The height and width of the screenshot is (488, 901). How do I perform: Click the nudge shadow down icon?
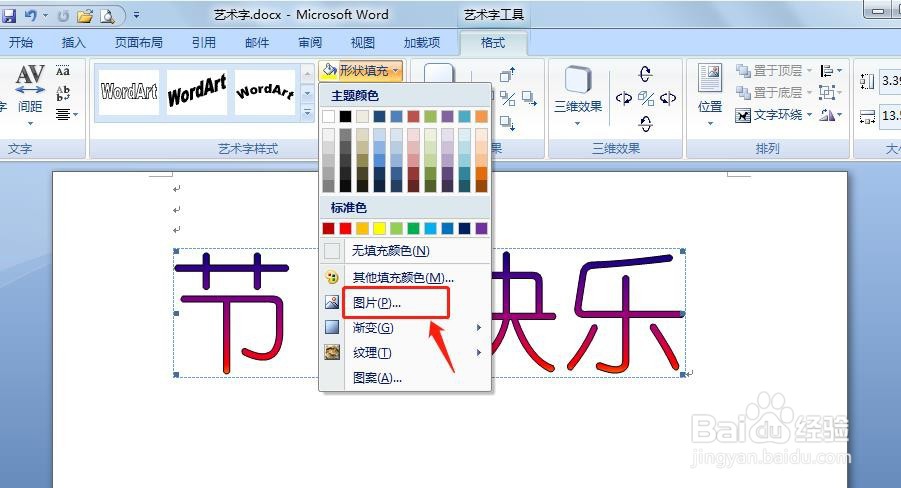click(507, 122)
